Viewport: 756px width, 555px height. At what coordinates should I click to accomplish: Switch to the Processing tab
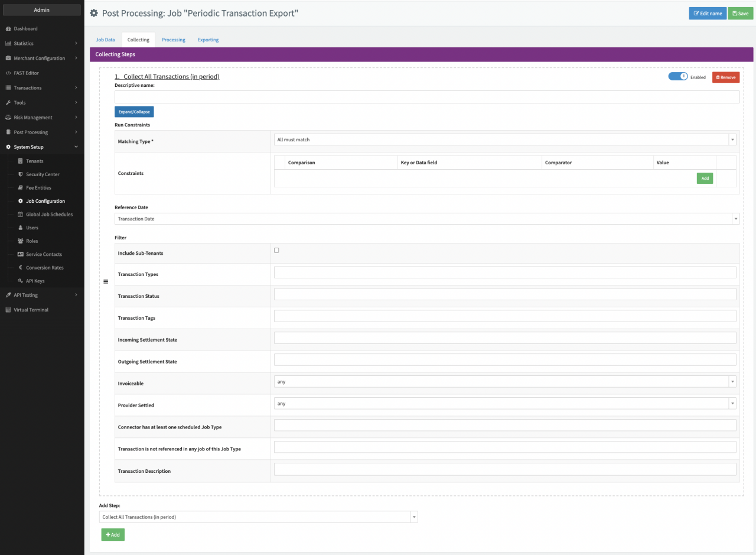[174, 40]
